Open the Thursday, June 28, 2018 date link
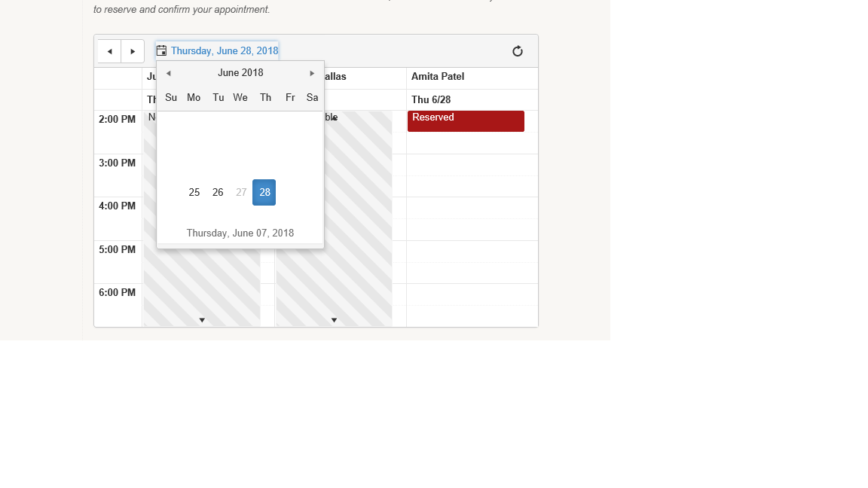This screenshot has height=488, width=868. 225,51
